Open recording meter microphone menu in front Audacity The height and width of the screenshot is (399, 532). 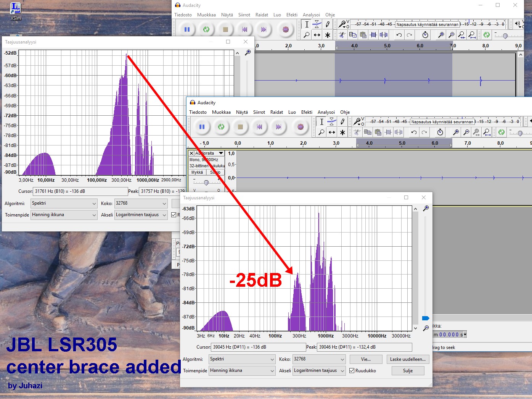coord(358,121)
